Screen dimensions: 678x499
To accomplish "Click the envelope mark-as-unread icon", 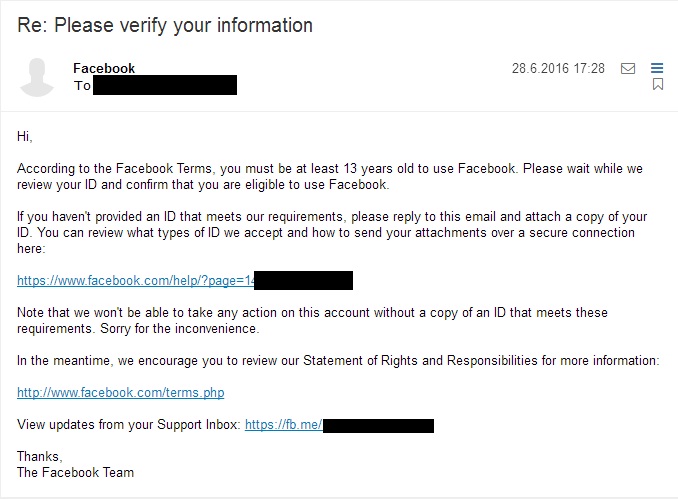I will (x=628, y=68).
